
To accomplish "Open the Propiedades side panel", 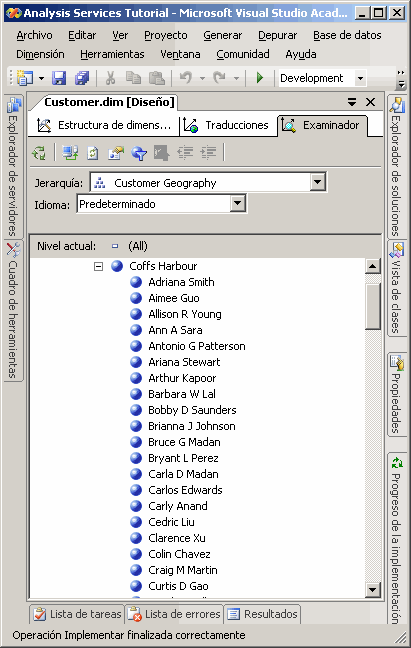I will (x=397, y=394).
